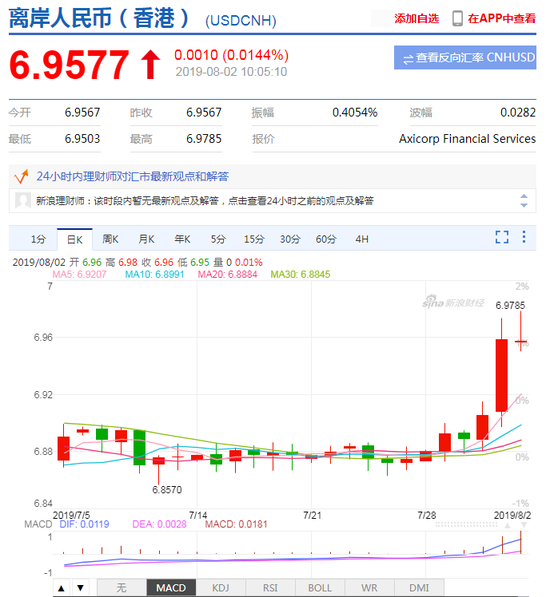The width and height of the screenshot is (550, 597).
Task: Click the up arrow below the chart
Action: pyautogui.click(x=61, y=588)
